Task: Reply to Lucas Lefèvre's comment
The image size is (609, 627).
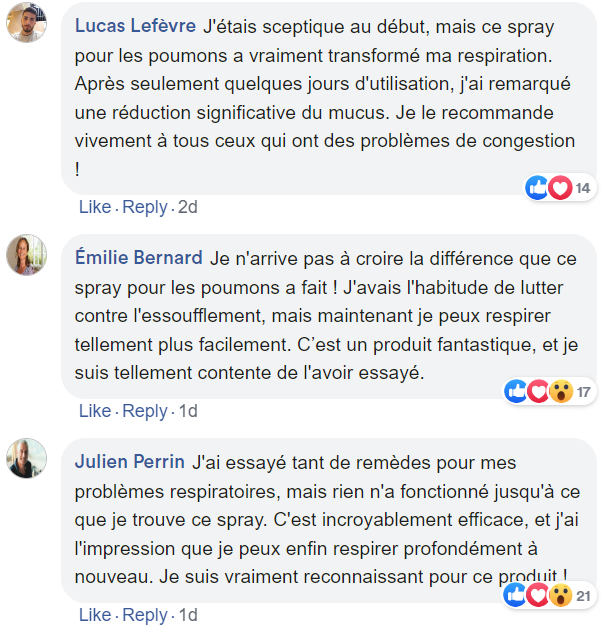Action: (145, 207)
